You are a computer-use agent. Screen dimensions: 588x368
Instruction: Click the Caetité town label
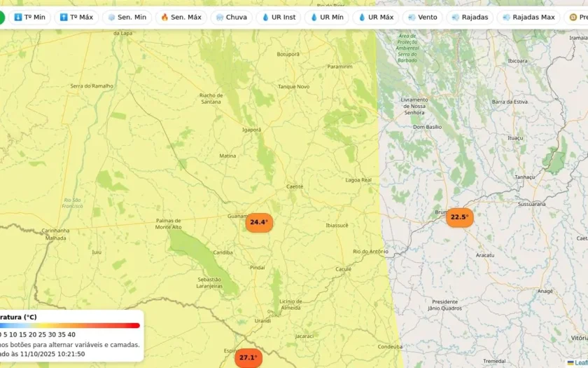pyautogui.click(x=295, y=186)
